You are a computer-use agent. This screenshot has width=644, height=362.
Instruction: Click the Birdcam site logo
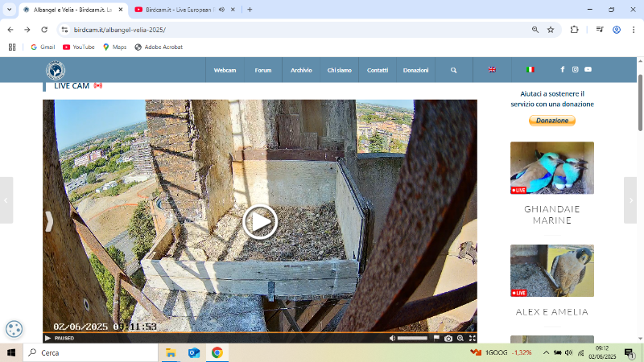point(56,70)
